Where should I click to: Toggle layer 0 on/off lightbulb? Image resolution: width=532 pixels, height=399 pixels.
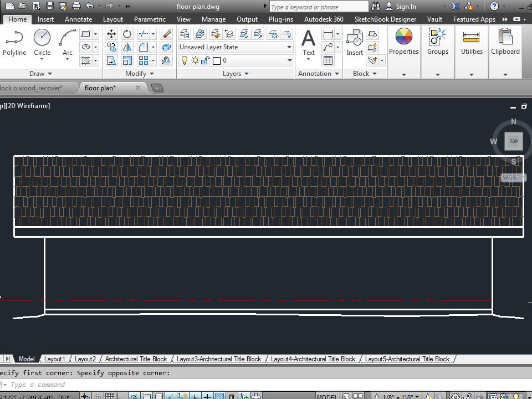(x=185, y=60)
